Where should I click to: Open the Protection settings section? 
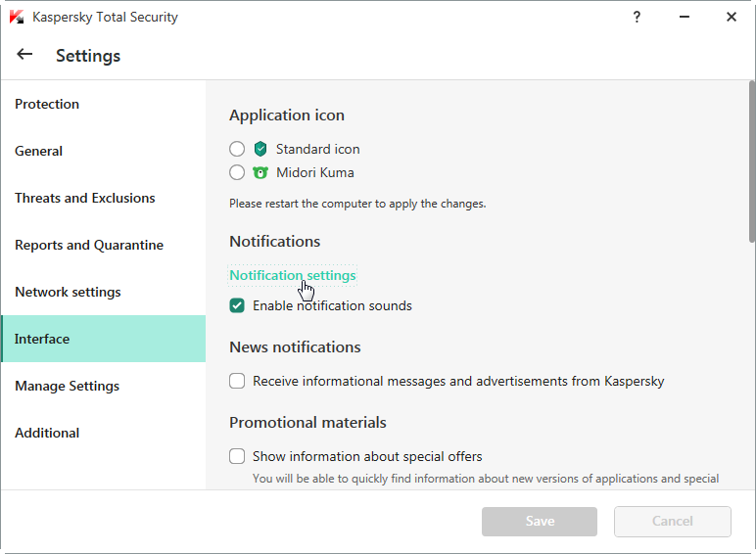pos(103,104)
